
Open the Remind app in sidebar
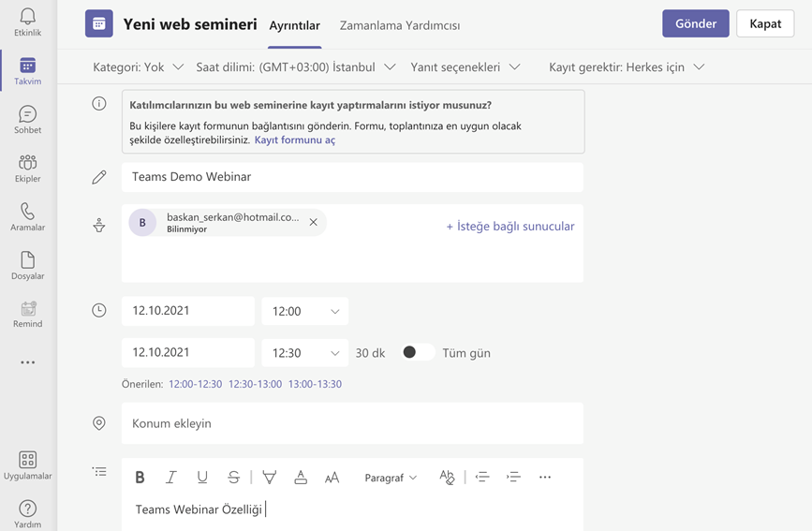point(27,315)
